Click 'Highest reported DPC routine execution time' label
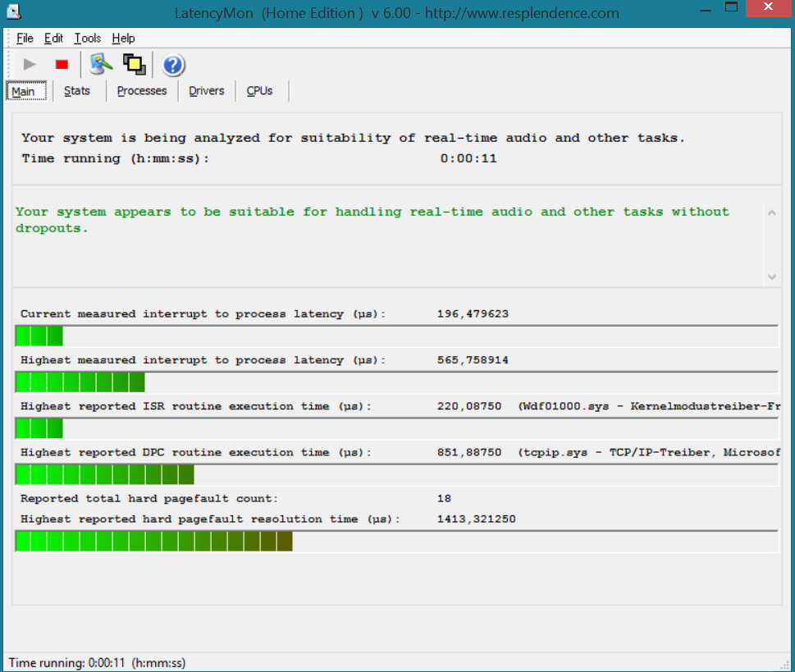 click(x=196, y=452)
